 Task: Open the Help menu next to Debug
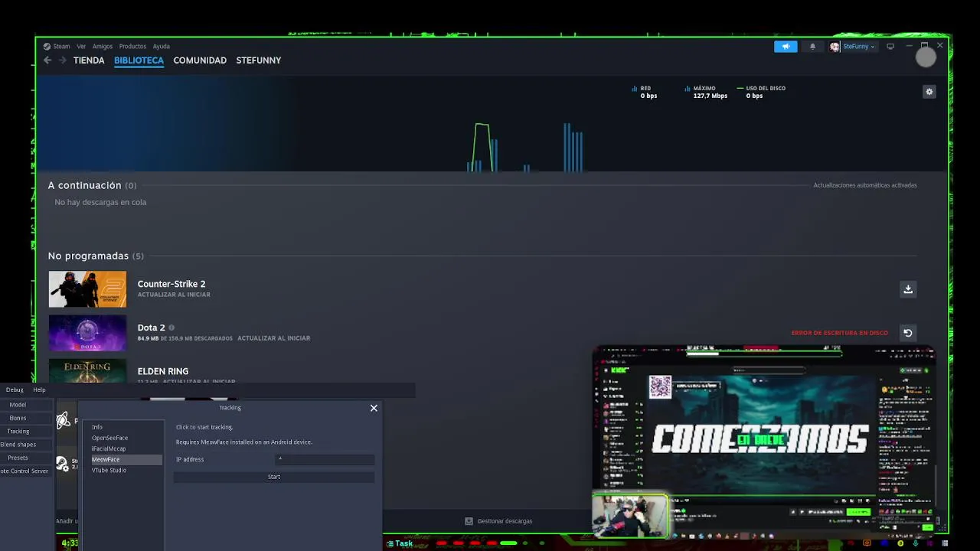click(39, 390)
